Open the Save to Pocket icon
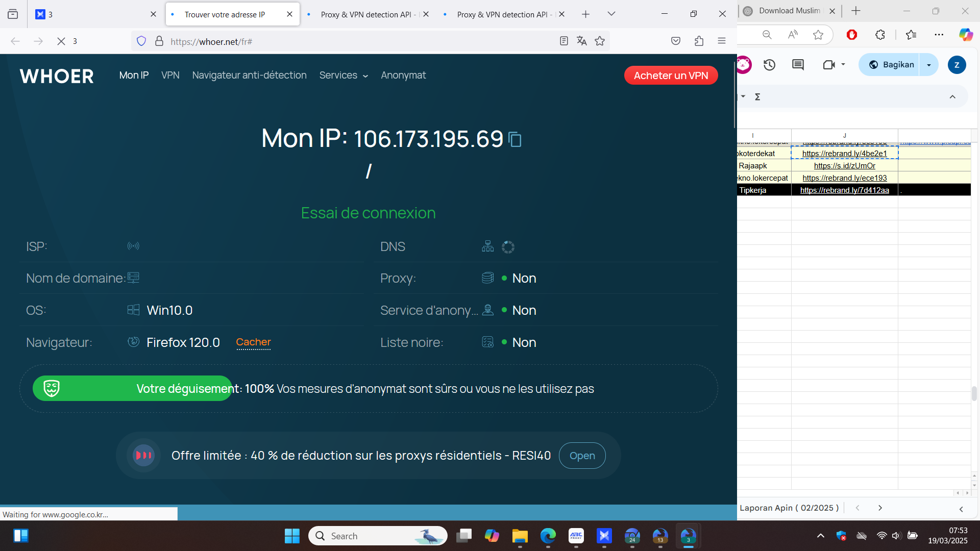 click(676, 41)
